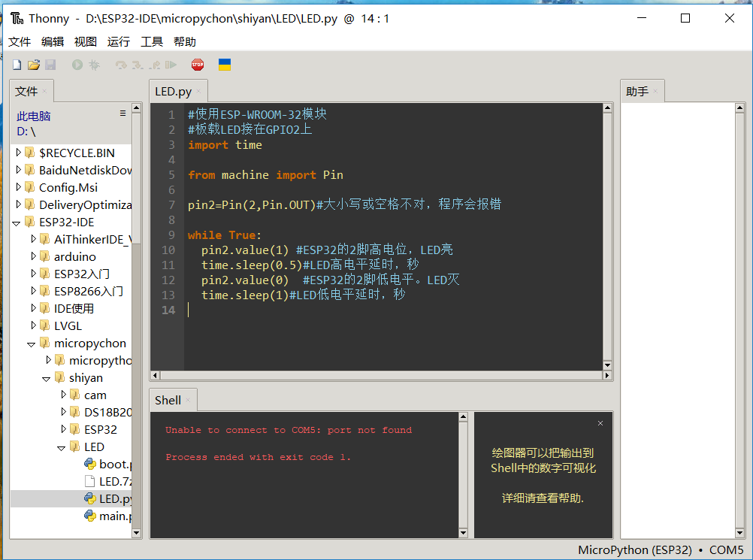Open the 运行 menu
Screen dimensions: 753x560
coord(119,42)
